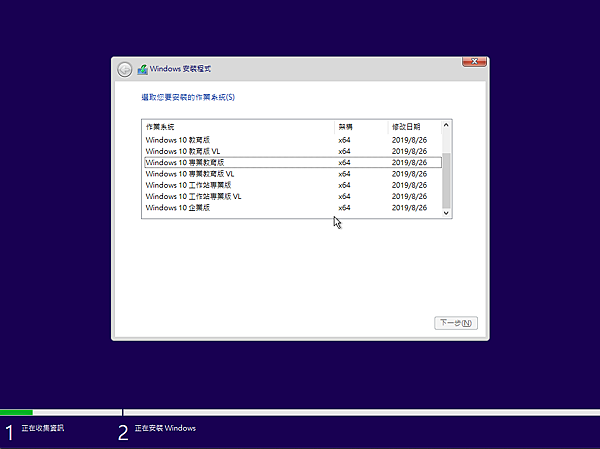Click the 選取您要安裝的作業系統(S) label
This screenshot has width=600, height=449.
coord(188,97)
